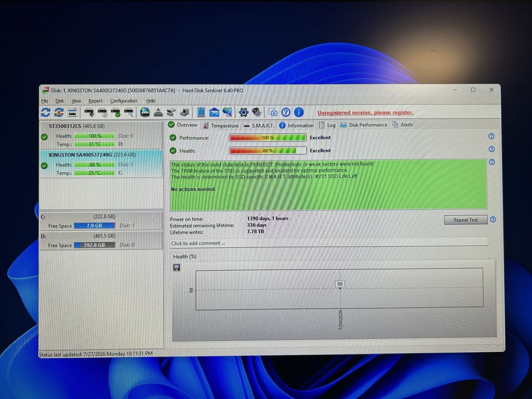532x399 pixels.
Task: Click the floppy save icon above health graph
Action: [177, 268]
